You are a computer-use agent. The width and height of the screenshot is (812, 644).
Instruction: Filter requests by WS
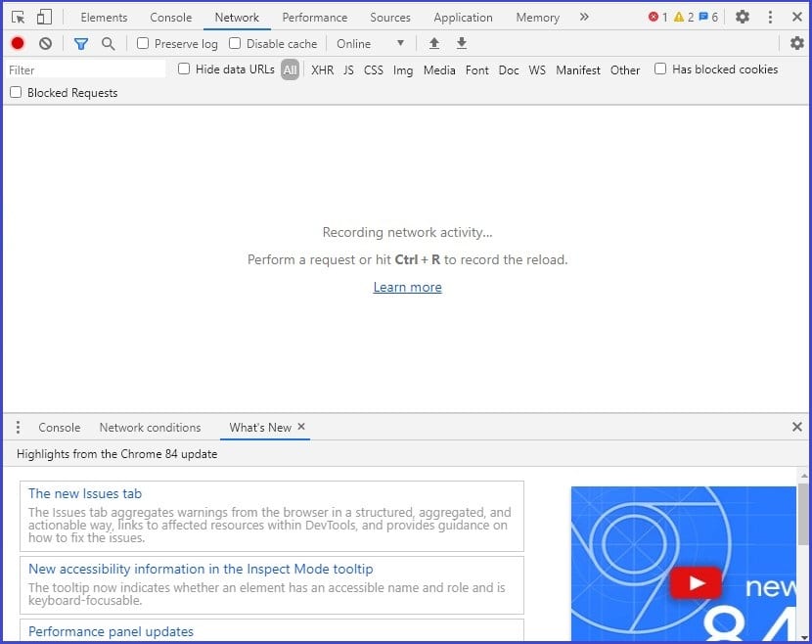pyautogui.click(x=537, y=69)
